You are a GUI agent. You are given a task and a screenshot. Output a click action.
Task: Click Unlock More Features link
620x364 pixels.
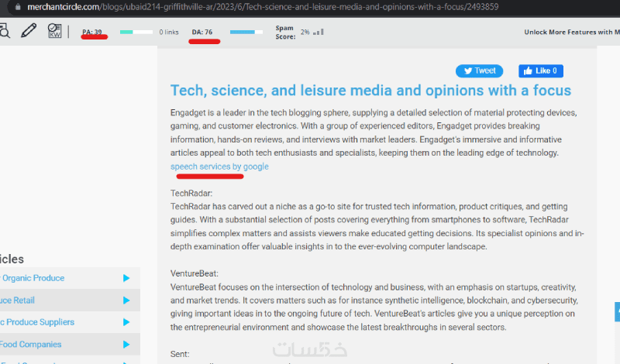pos(572,32)
